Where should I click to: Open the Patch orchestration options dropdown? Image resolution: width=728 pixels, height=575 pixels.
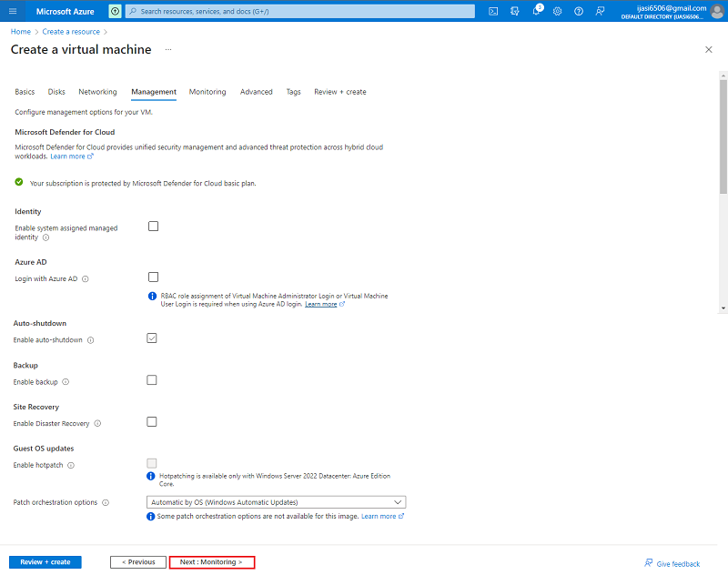click(277, 501)
